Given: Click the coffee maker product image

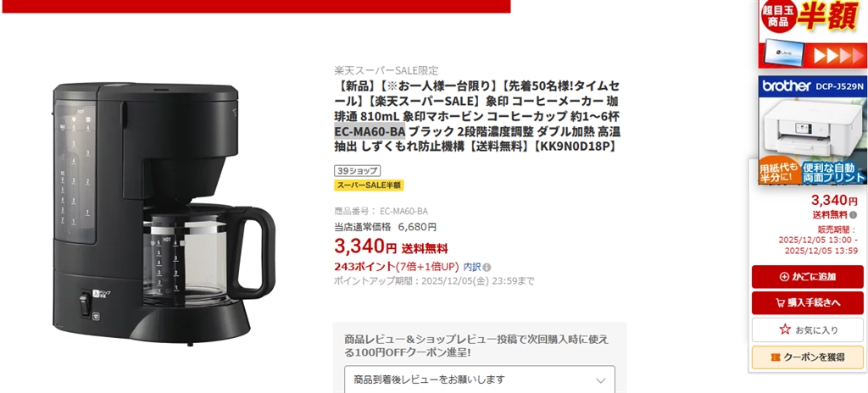Looking at the screenshot, I should tap(164, 214).
